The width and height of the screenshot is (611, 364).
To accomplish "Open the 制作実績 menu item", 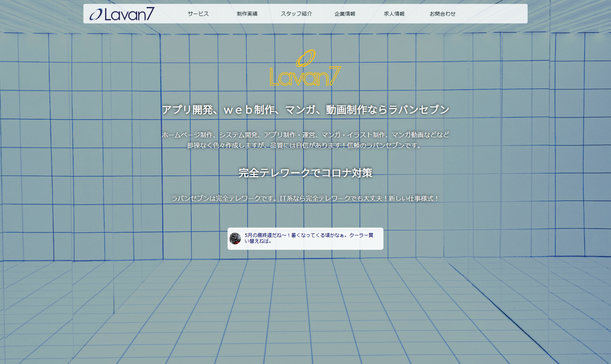I will pos(247,14).
